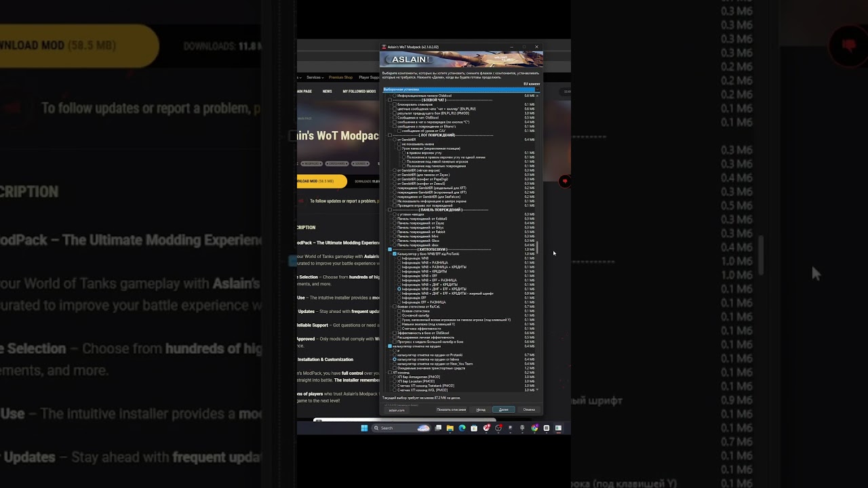Open the aslain.com link button
868x488 pixels.
(396, 410)
